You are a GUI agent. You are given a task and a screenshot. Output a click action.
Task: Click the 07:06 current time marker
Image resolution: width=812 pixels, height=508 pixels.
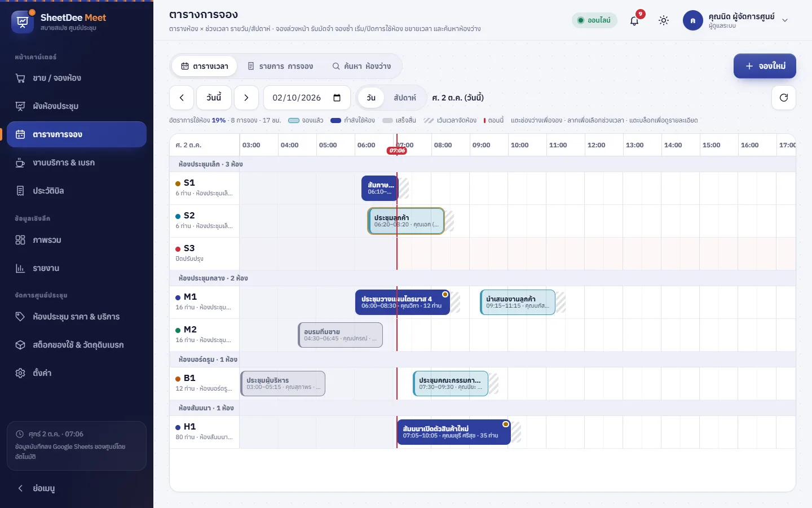click(397, 151)
